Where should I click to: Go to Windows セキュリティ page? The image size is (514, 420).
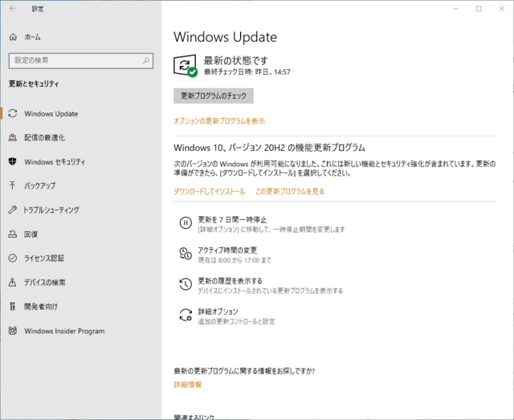[x=80, y=161]
